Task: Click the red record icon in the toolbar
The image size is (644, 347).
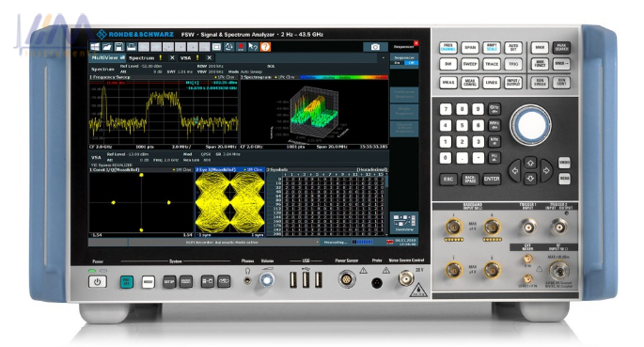Action: [241, 47]
